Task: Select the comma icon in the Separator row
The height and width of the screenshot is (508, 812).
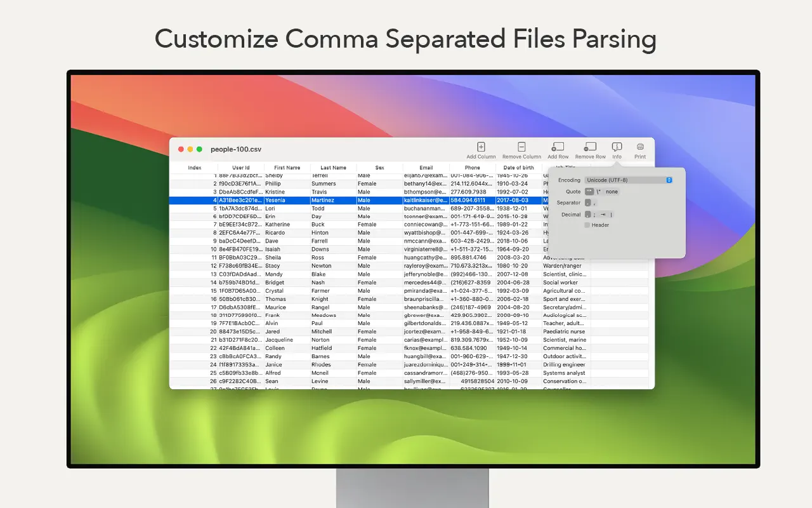Action: (594, 203)
